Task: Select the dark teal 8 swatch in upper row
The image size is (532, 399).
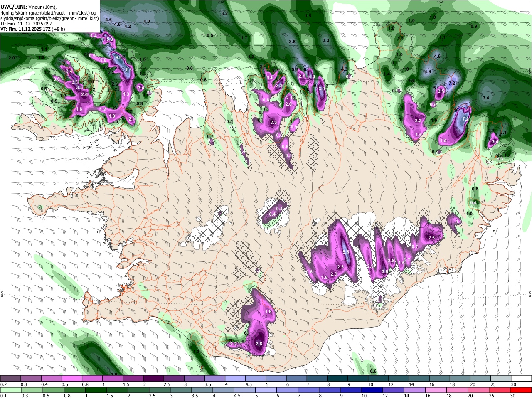Action: pyautogui.click(x=337, y=379)
